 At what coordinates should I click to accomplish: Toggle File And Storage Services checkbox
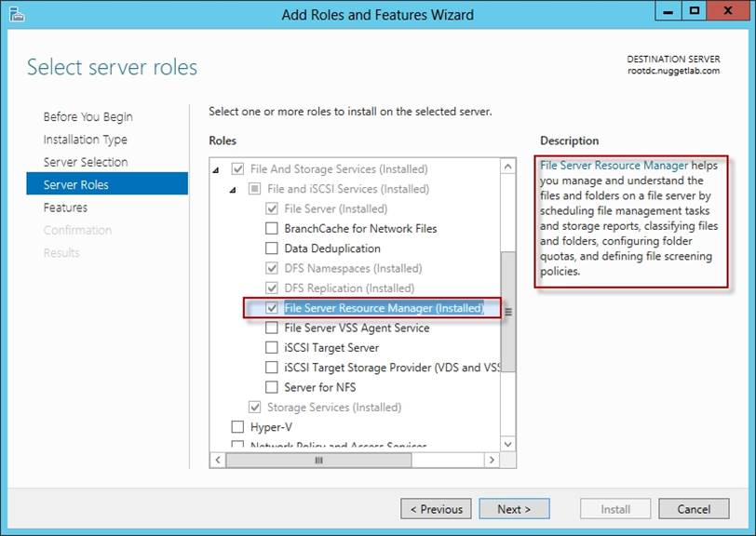[237, 168]
